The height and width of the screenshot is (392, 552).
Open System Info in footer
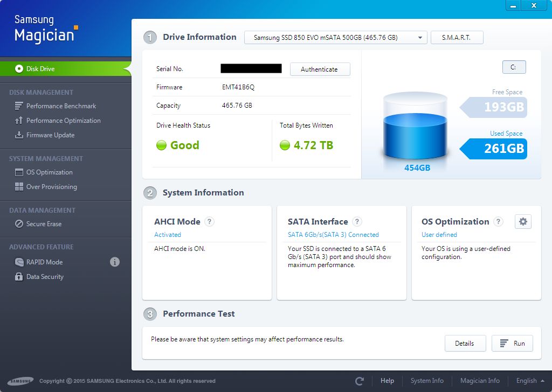(x=427, y=381)
